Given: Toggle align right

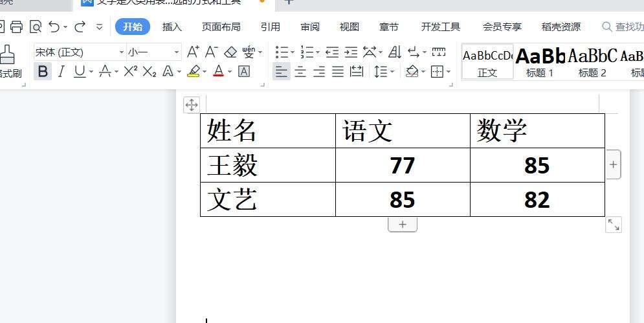Looking at the screenshot, I should (319, 71).
